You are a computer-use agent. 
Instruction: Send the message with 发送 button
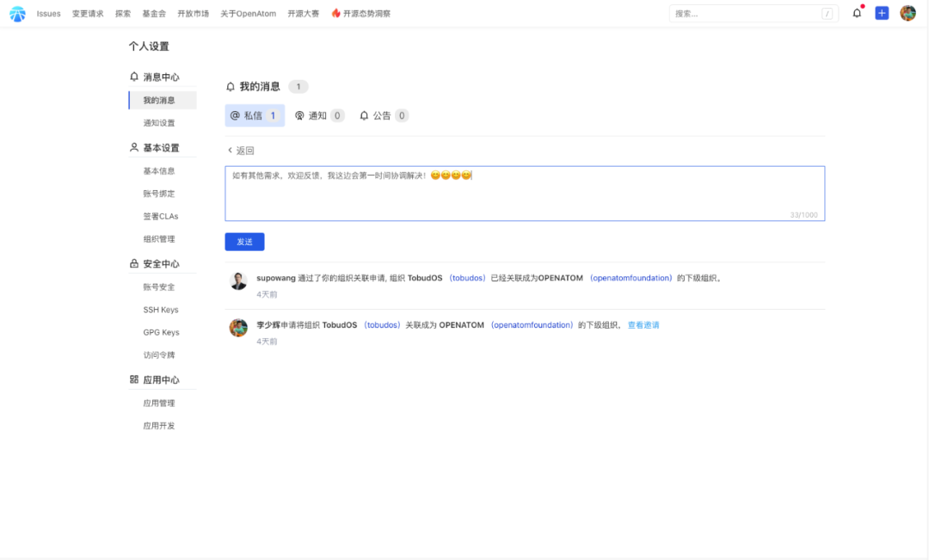click(244, 242)
